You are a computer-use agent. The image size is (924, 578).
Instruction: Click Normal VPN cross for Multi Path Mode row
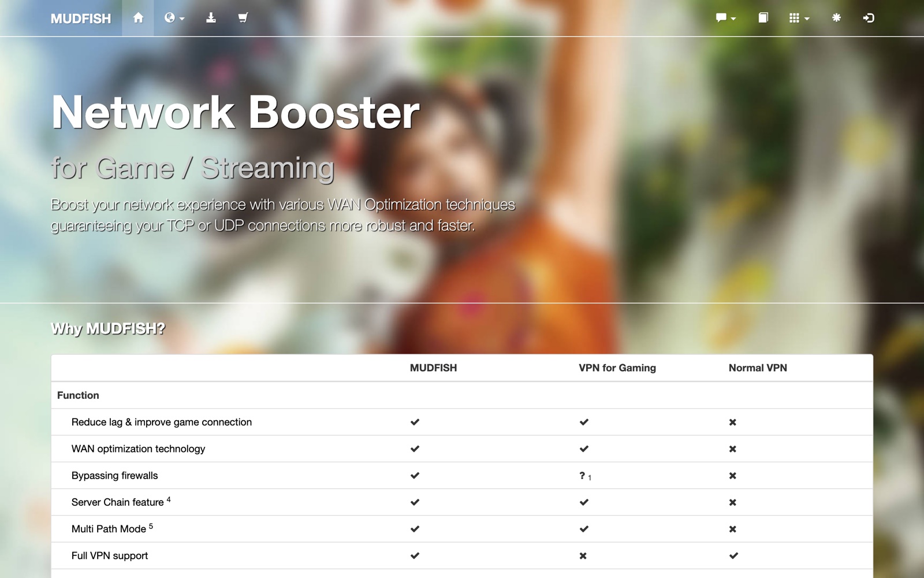click(732, 529)
